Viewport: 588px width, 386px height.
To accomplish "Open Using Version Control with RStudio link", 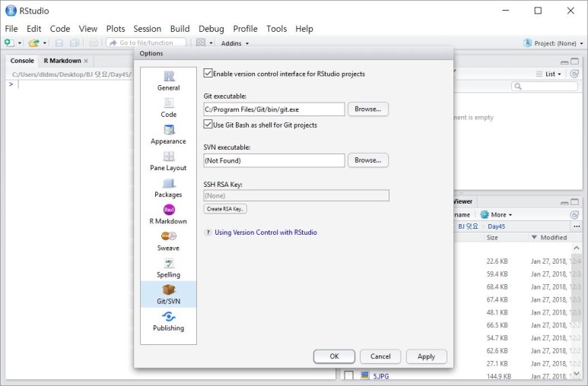I will pyautogui.click(x=265, y=233).
